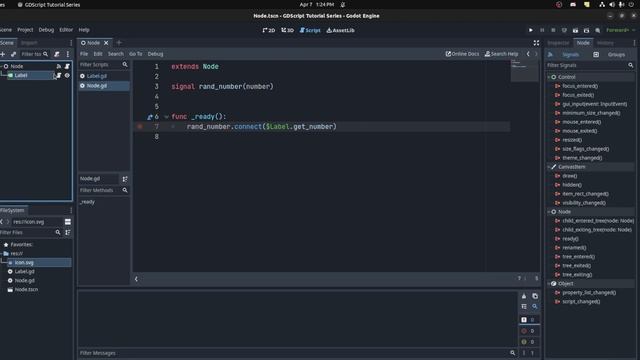The height and width of the screenshot is (360, 640).
Task: Collapse the Control signals category
Action: pos(549,77)
